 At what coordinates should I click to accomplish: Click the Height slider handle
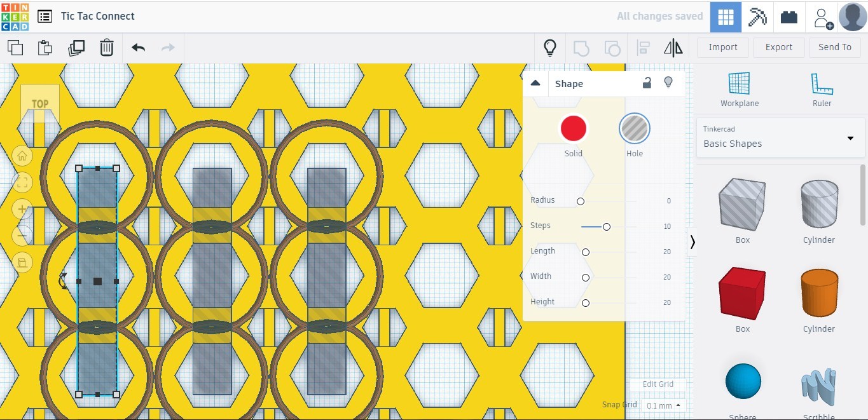(x=586, y=303)
